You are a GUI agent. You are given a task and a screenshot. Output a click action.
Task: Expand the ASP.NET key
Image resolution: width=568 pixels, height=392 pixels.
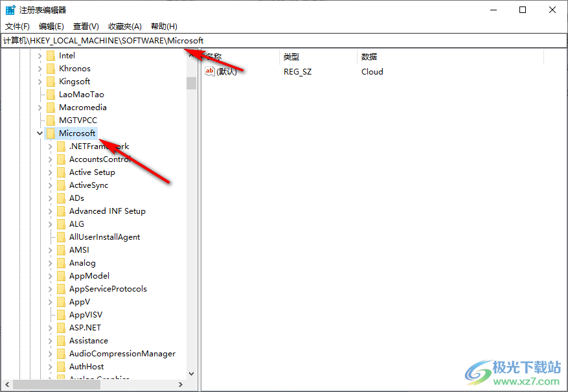pyautogui.click(x=51, y=328)
